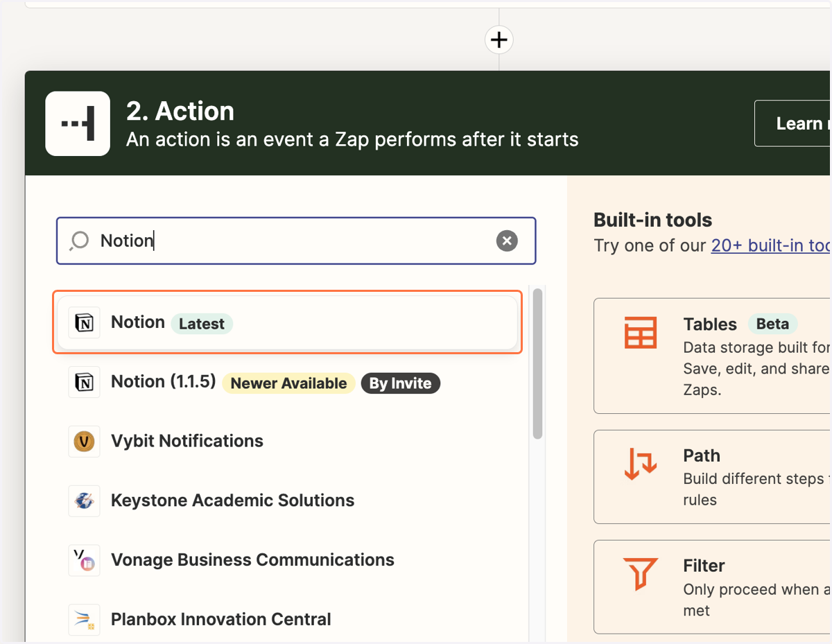Viewport: 832px width, 644px height.
Task: Open the Tables built-in tool card
Action: [x=713, y=356]
